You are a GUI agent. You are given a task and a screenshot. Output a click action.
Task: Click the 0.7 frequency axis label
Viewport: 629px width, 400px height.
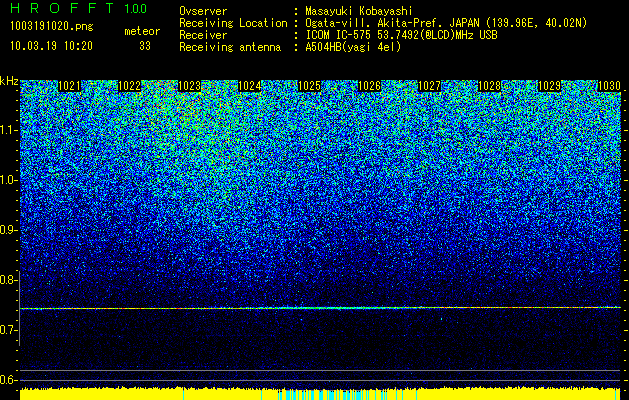coord(6,330)
